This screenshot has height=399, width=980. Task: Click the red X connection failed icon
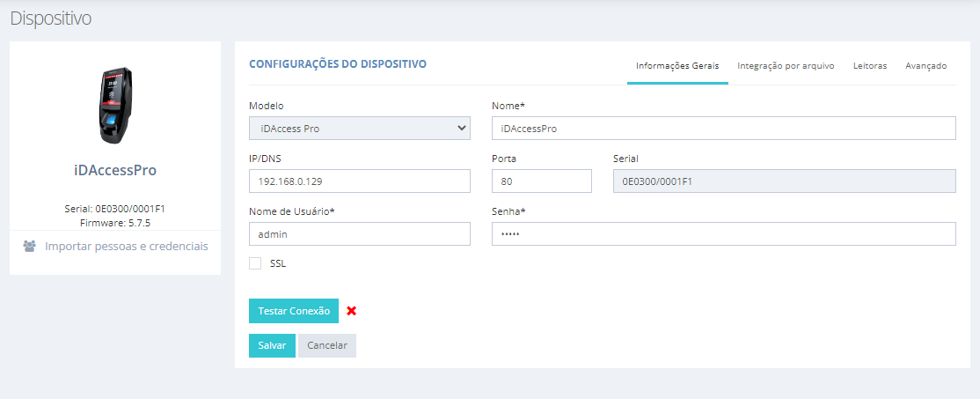pyautogui.click(x=351, y=310)
